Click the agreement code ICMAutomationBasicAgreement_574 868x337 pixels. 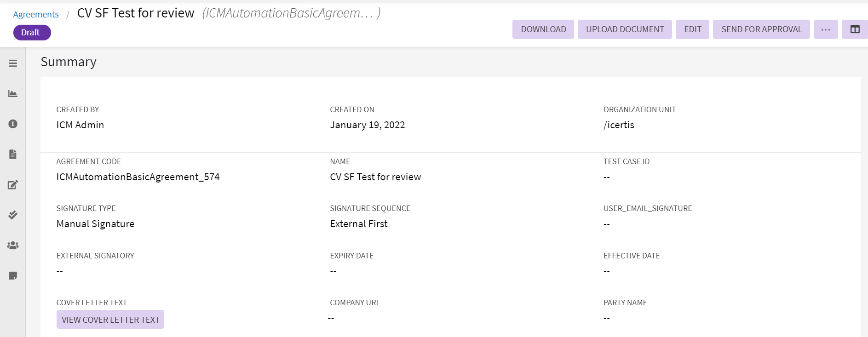click(138, 177)
